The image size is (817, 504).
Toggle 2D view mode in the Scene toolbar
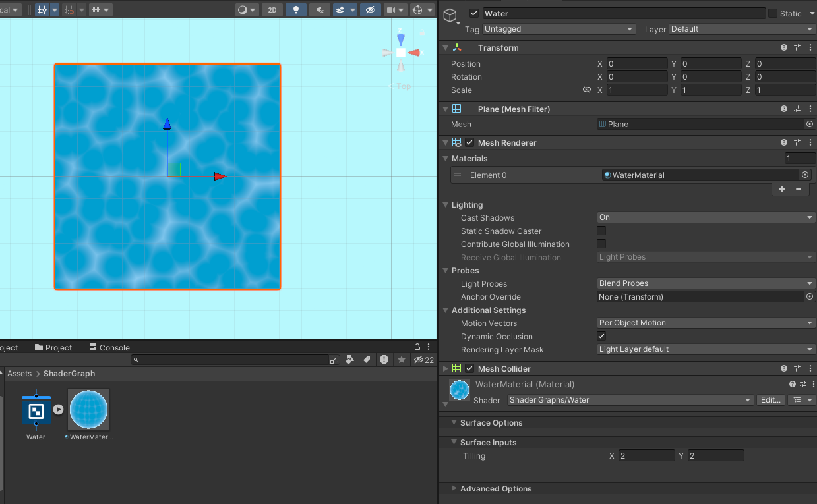[x=272, y=9]
